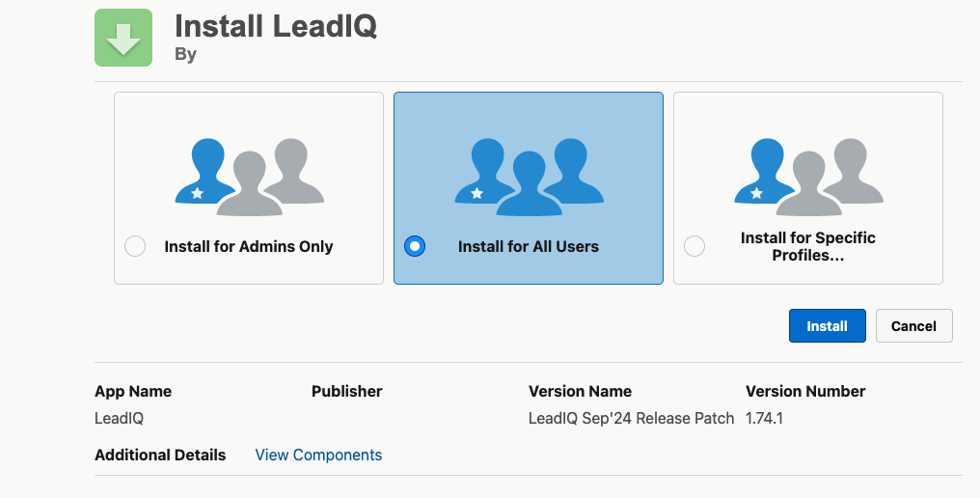Click the Install for All Users label
The height and width of the screenshot is (498, 980).
[x=529, y=246]
